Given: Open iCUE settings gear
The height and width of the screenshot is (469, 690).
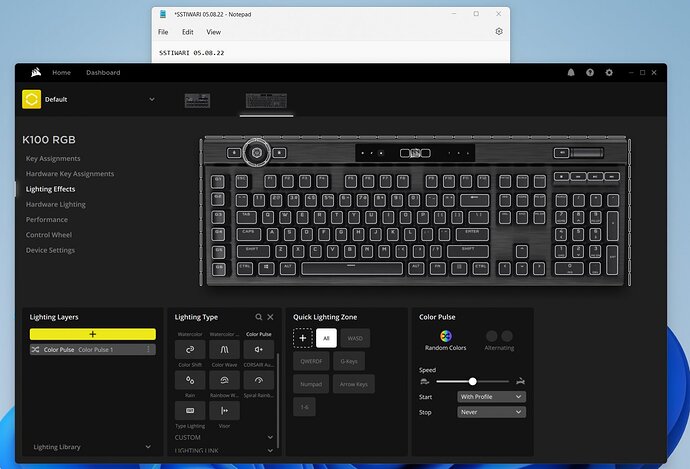Looking at the screenshot, I should pos(609,73).
